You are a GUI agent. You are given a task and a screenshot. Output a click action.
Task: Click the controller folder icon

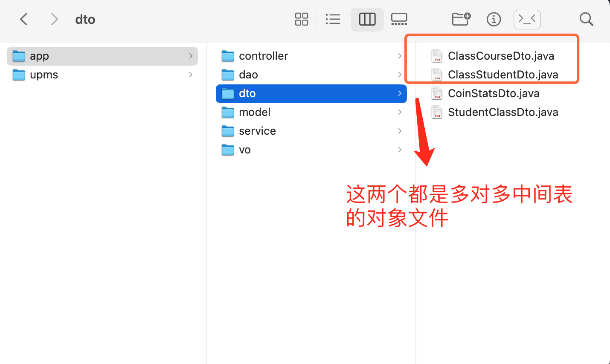pos(228,56)
